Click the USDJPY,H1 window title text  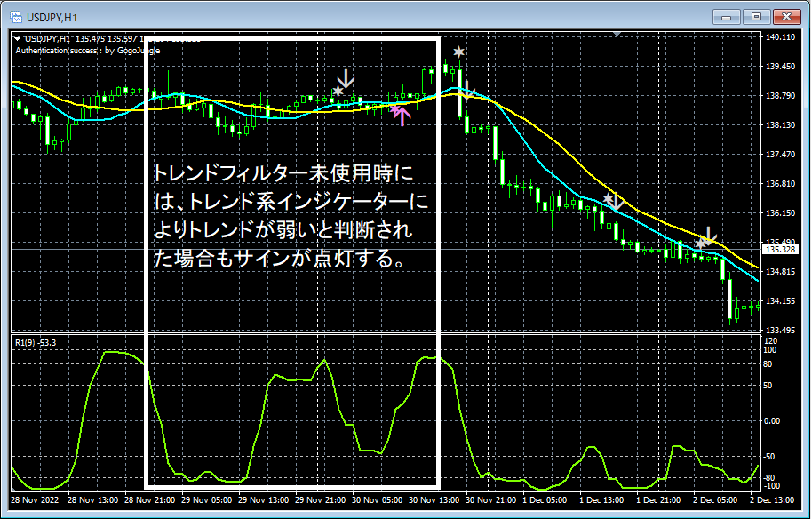[x=52, y=18]
